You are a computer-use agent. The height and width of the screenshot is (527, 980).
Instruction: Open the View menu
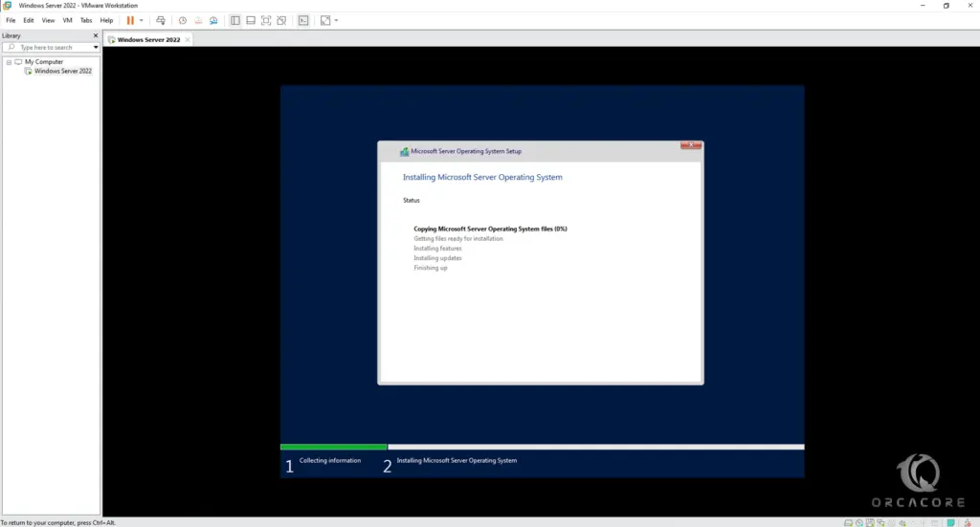coord(48,21)
